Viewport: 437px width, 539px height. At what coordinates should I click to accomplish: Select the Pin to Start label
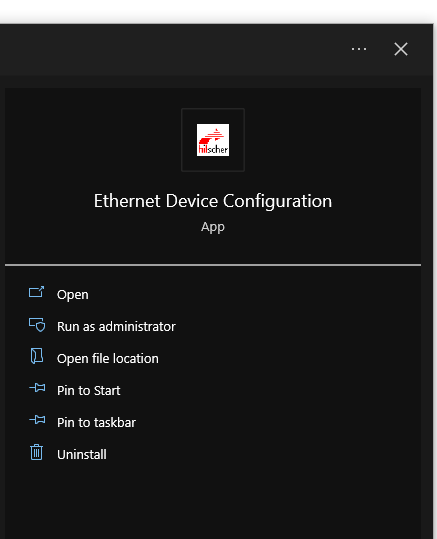click(89, 390)
